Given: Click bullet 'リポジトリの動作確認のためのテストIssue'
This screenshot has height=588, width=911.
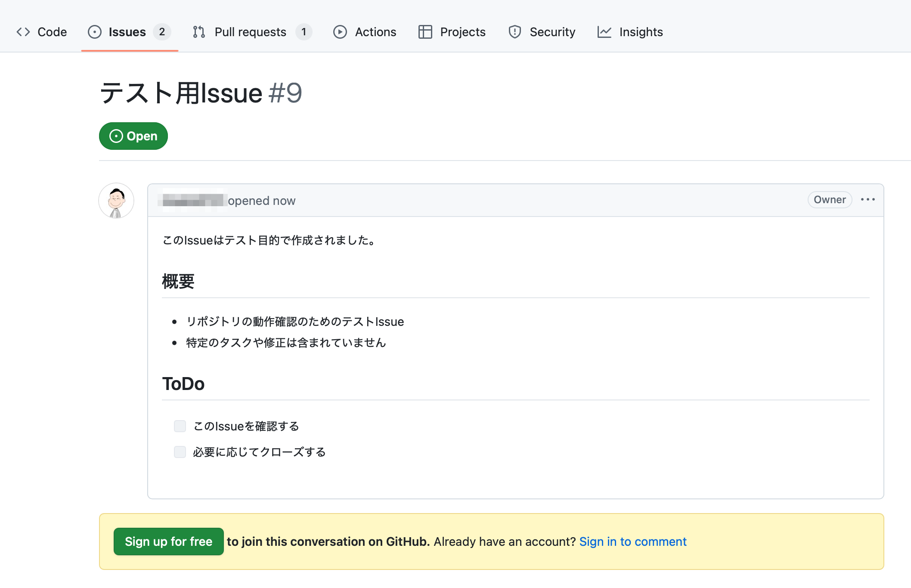Looking at the screenshot, I should [x=295, y=322].
